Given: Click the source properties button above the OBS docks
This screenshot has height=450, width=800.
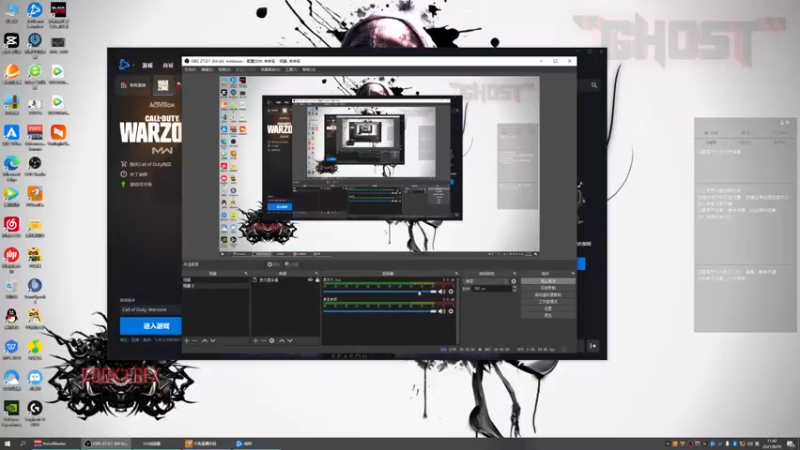Looking at the screenshot, I should tap(273, 264).
